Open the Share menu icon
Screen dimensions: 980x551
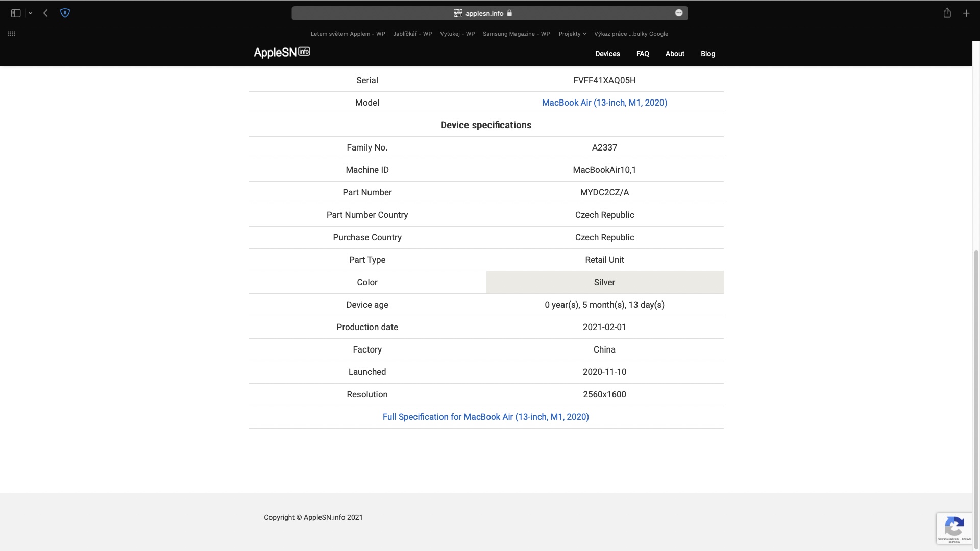click(x=947, y=13)
